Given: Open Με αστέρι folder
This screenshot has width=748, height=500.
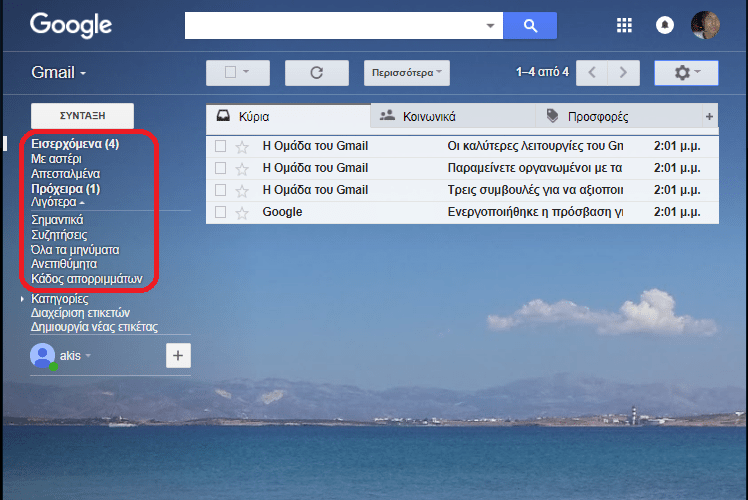Looking at the screenshot, I should [56, 158].
